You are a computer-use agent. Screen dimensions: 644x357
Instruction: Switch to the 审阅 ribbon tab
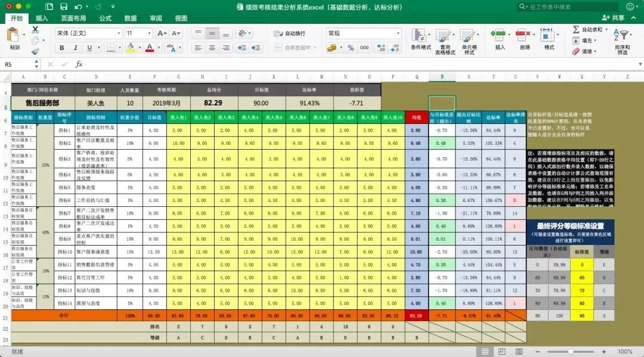tap(156, 18)
